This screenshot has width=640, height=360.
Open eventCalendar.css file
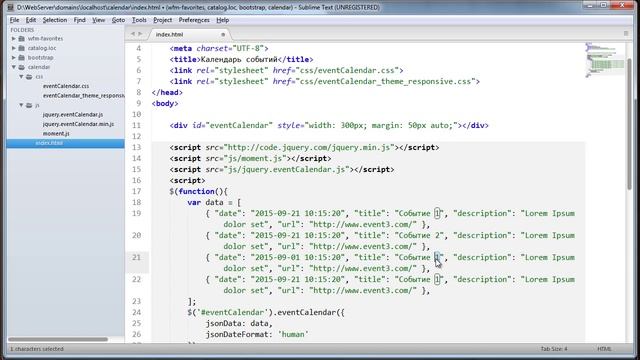pyautogui.click(x=66, y=86)
